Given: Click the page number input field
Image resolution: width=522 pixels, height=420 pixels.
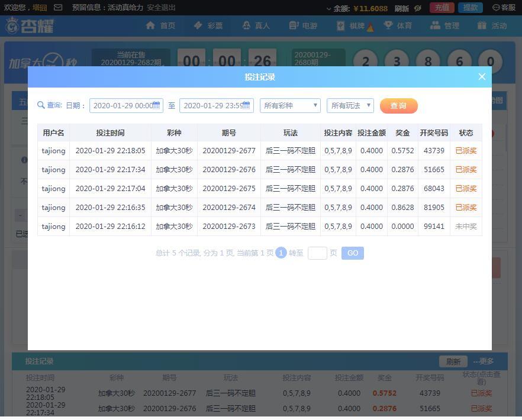Looking at the screenshot, I should click(317, 253).
